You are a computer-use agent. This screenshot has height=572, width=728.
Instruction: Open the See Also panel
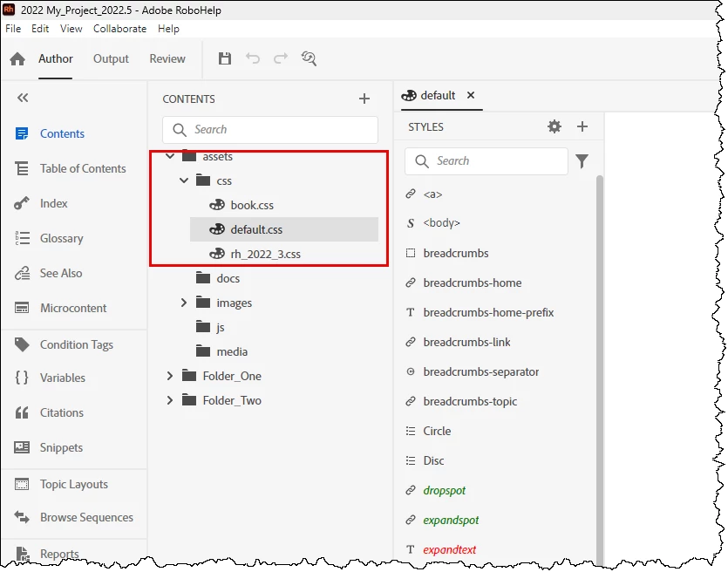point(48,273)
